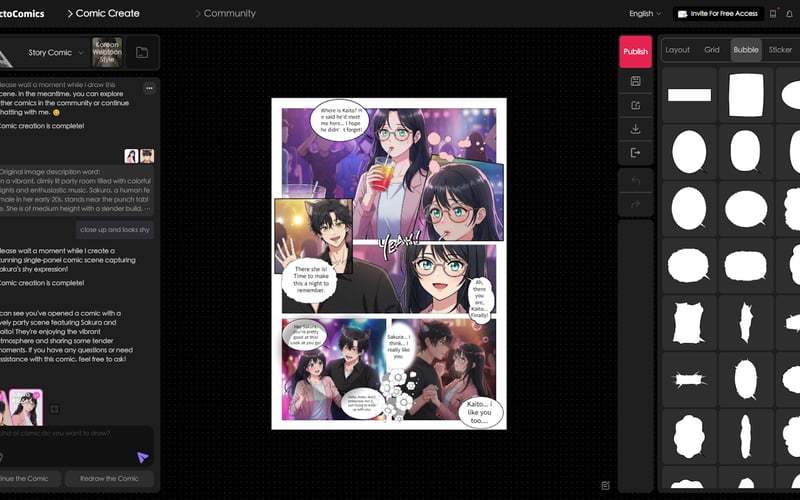800x500 pixels.
Task: Open the Comic Create menu
Action: [x=103, y=13]
